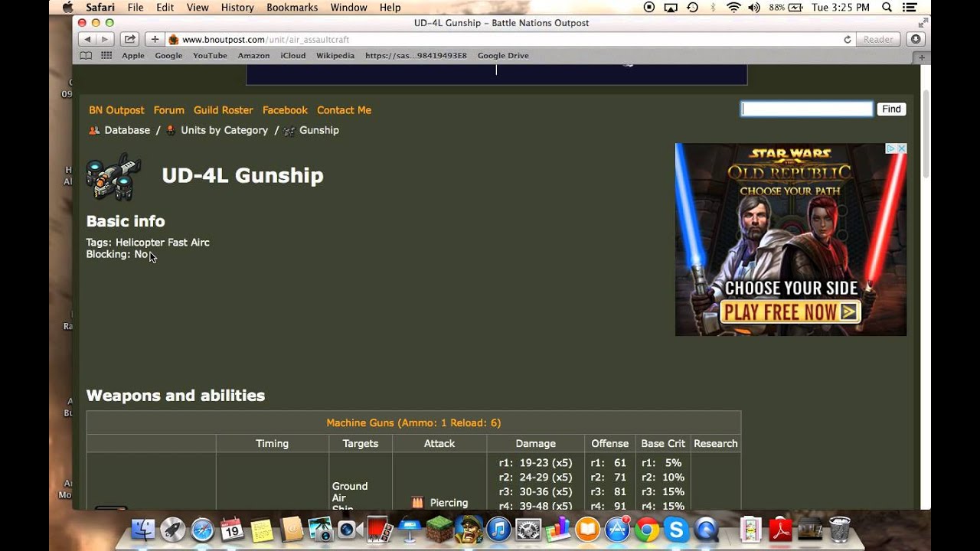Open the volume control in menu bar
This screenshot has width=980, height=551.
tap(754, 8)
